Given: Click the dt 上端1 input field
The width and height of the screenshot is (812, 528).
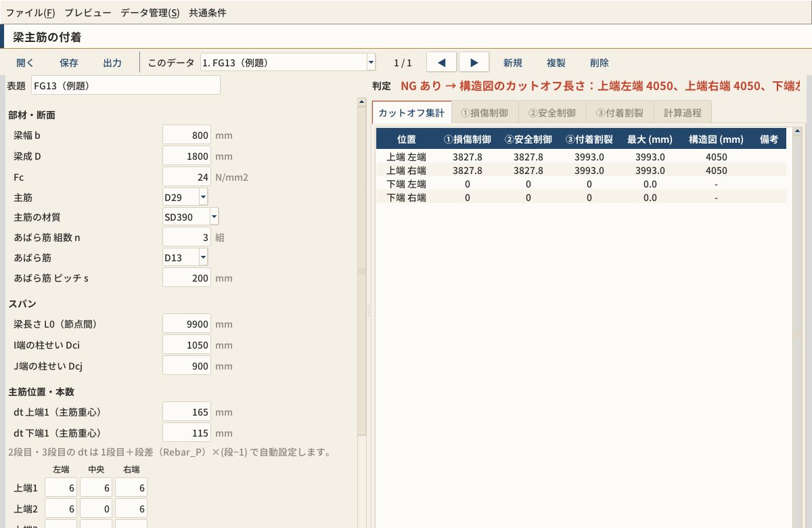Looking at the screenshot, I should (x=187, y=412).
